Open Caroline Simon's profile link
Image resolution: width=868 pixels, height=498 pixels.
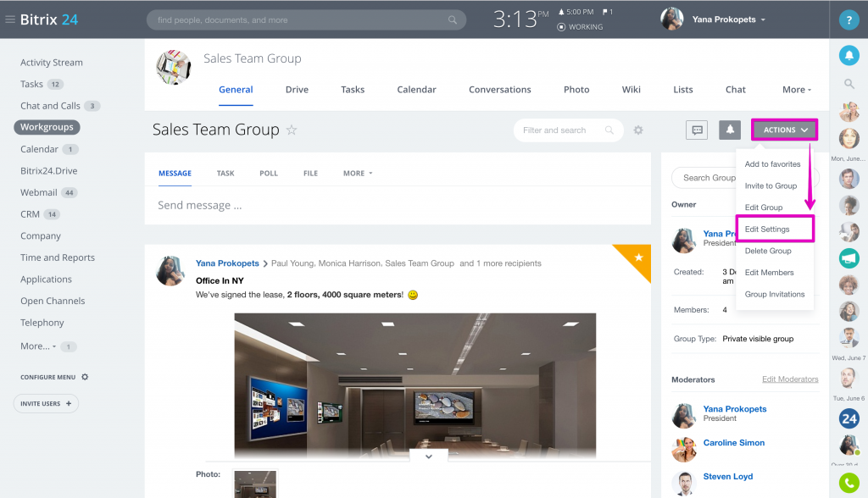pyautogui.click(x=733, y=443)
